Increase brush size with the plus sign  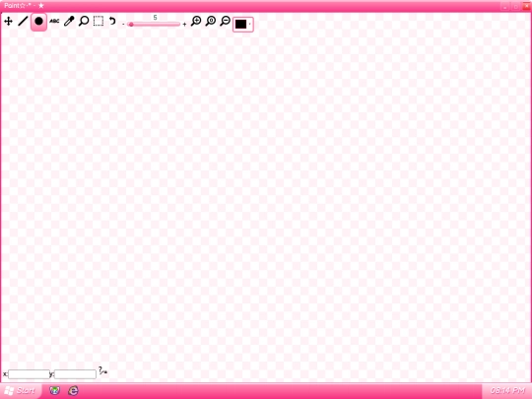tap(184, 25)
